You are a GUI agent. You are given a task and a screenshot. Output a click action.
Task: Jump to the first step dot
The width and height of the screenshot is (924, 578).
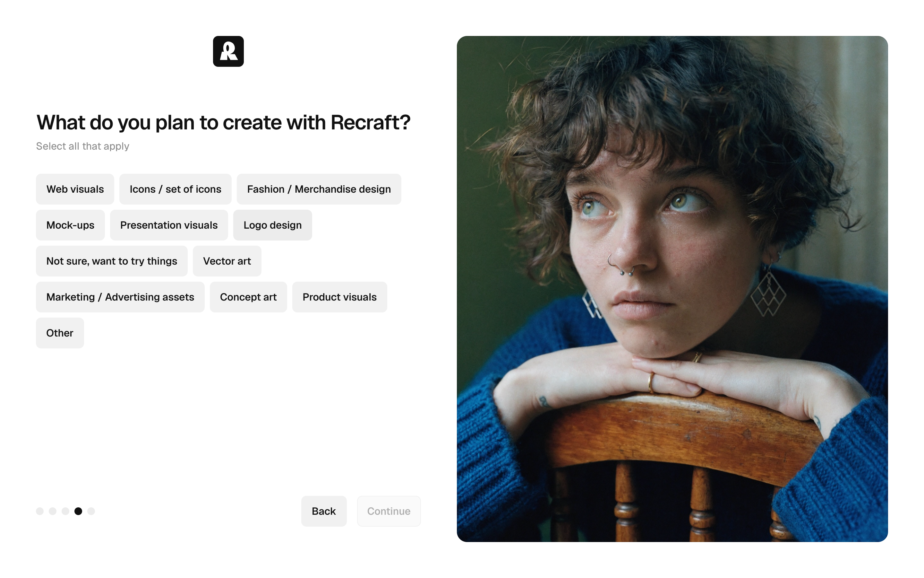tap(40, 511)
